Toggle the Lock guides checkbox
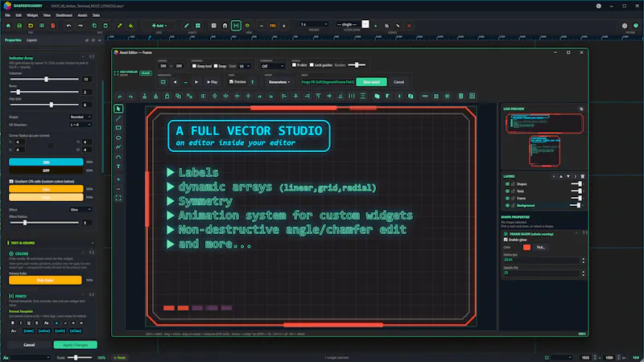 click(x=312, y=65)
